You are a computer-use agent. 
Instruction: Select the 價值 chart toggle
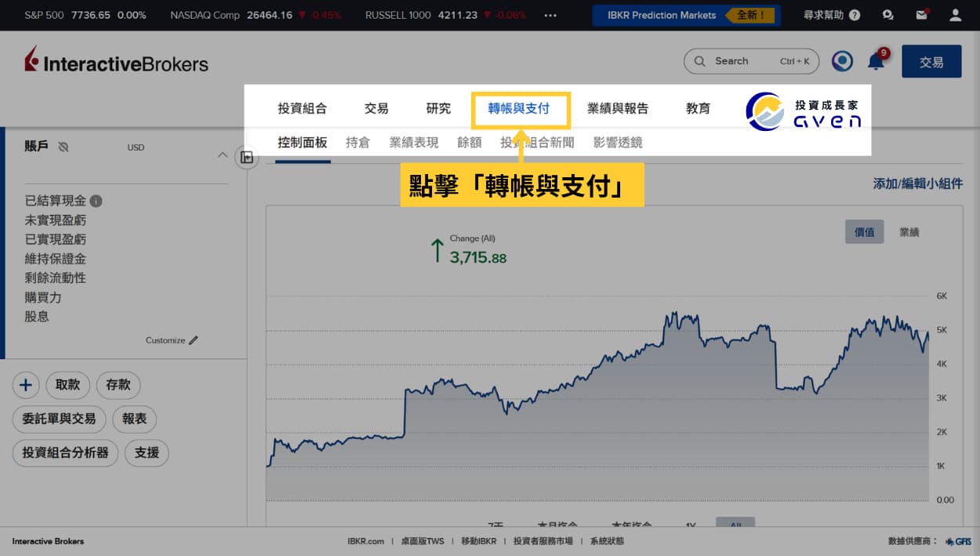[x=865, y=232]
